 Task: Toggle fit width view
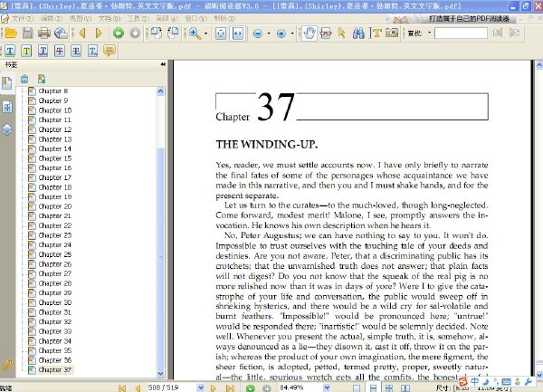click(x=237, y=33)
